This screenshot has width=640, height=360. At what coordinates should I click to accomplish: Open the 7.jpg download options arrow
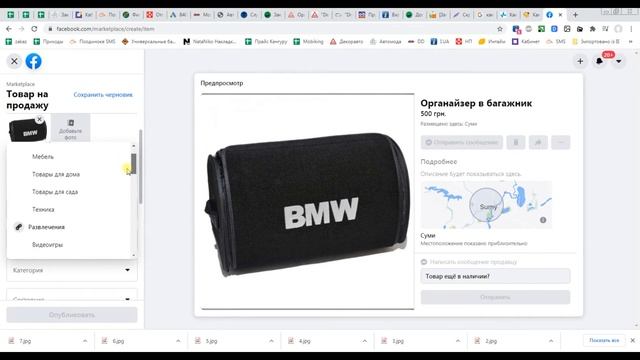85,341
